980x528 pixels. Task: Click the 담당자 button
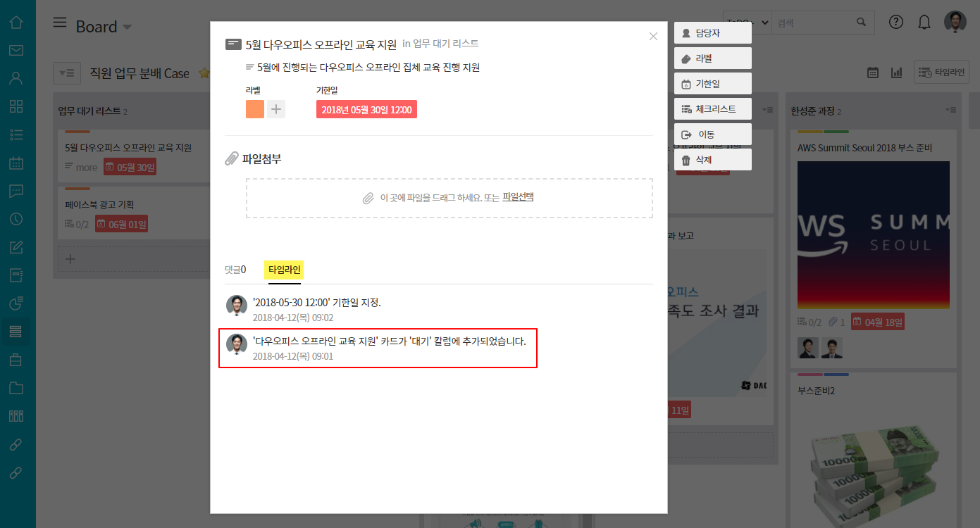click(712, 33)
